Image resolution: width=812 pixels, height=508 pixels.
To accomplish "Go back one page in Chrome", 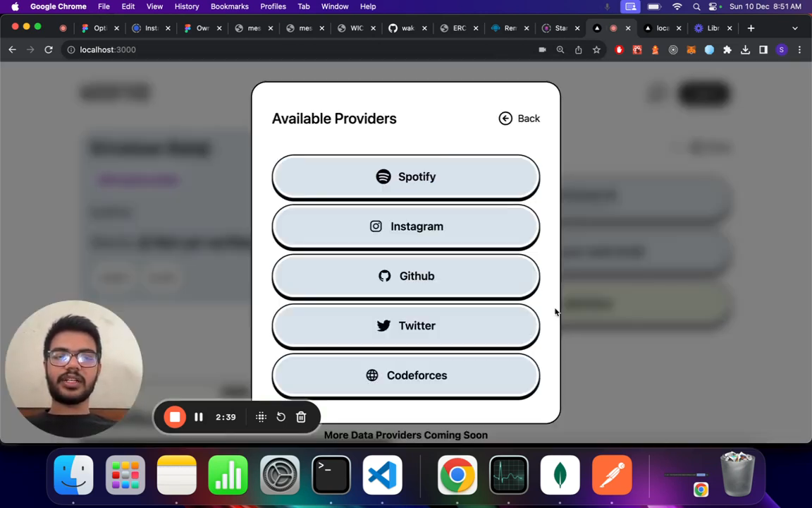I will click(x=13, y=50).
